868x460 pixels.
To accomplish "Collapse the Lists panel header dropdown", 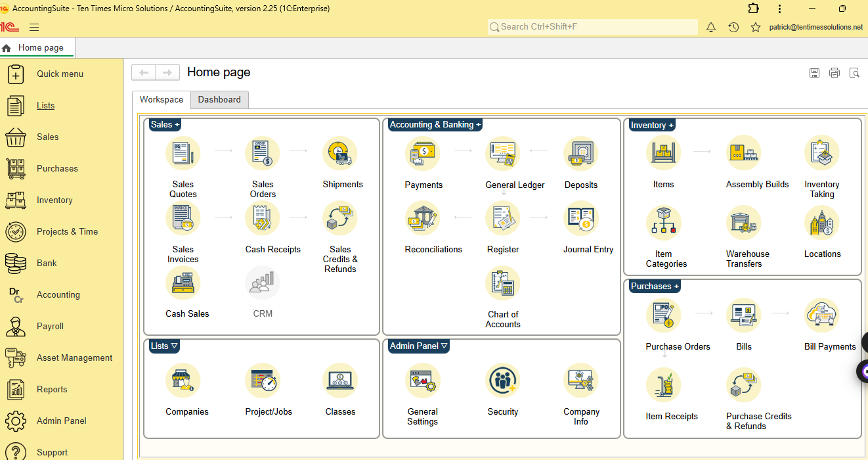I will (165, 346).
